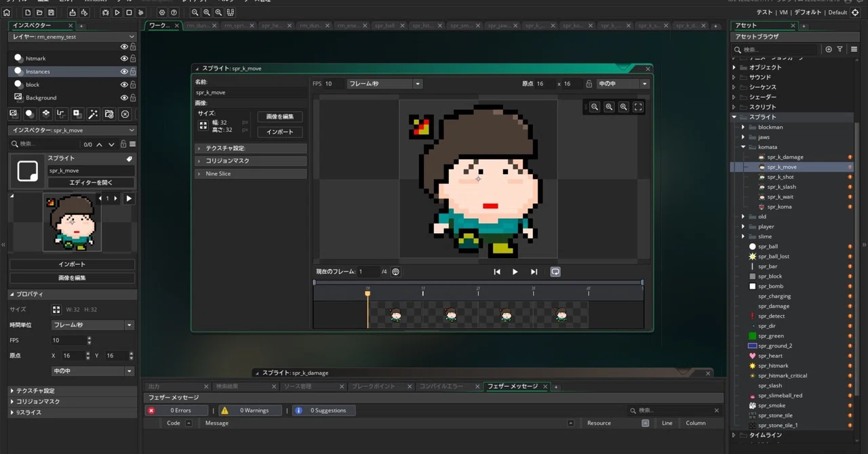
Task: Switch to the output tab
Action: [x=178, y=386]
